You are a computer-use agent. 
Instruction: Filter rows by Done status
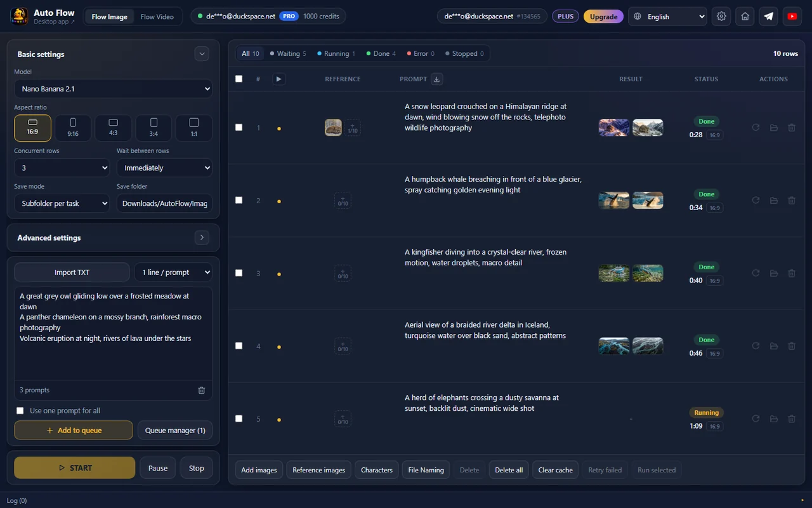click(x=381, y=53)
